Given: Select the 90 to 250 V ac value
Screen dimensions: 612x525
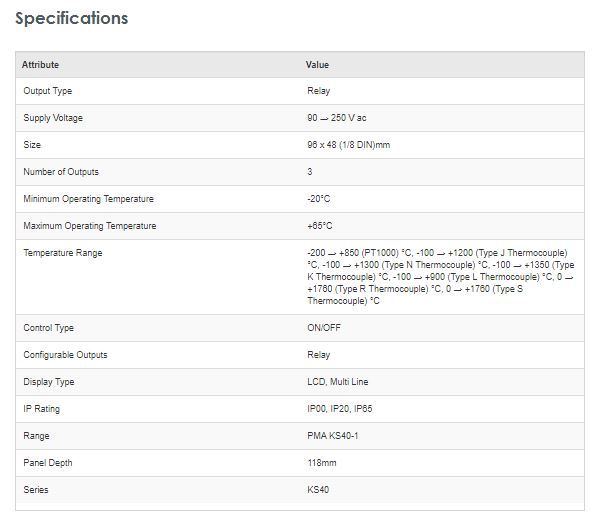Looking at the screenshot, I should (337, 118).
